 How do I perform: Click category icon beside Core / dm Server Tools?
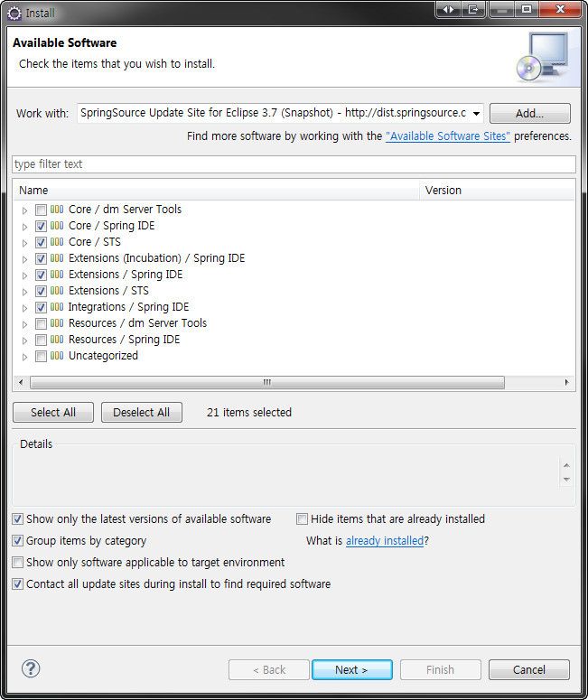pos(57,210)
